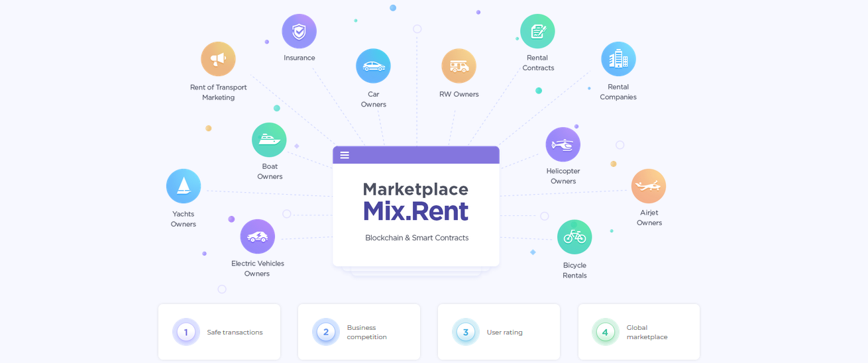Click the Rental Companies label
868x363 pixels.
pos(618,92)
